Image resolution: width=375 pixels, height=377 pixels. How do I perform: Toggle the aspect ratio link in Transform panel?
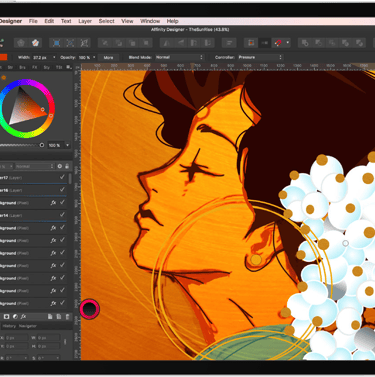click(65, 342)
